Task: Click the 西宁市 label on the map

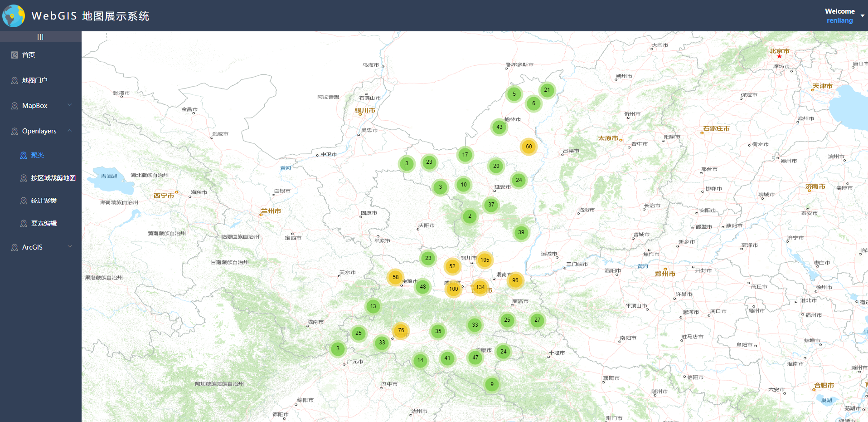Action: click(x=164, y=196)
